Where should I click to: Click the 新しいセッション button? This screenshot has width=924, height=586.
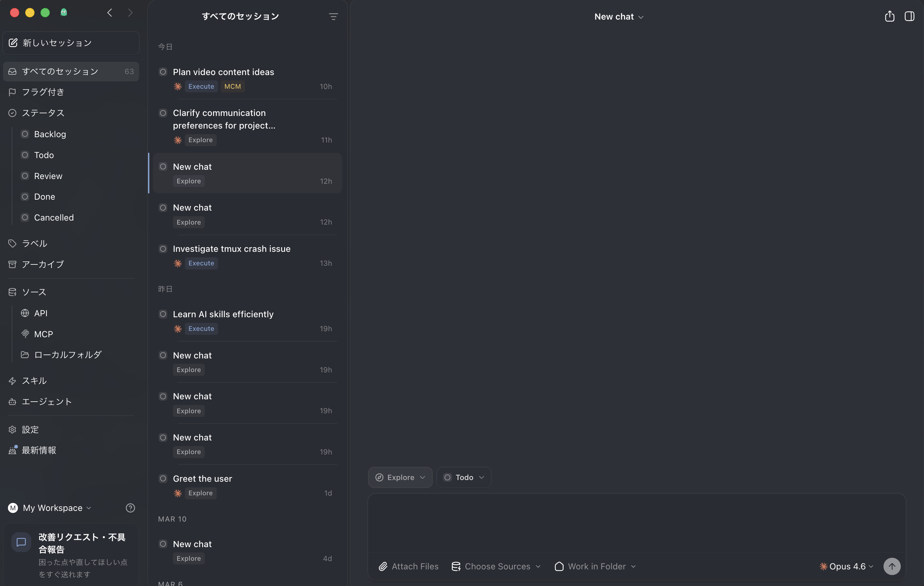click(71, 43)
